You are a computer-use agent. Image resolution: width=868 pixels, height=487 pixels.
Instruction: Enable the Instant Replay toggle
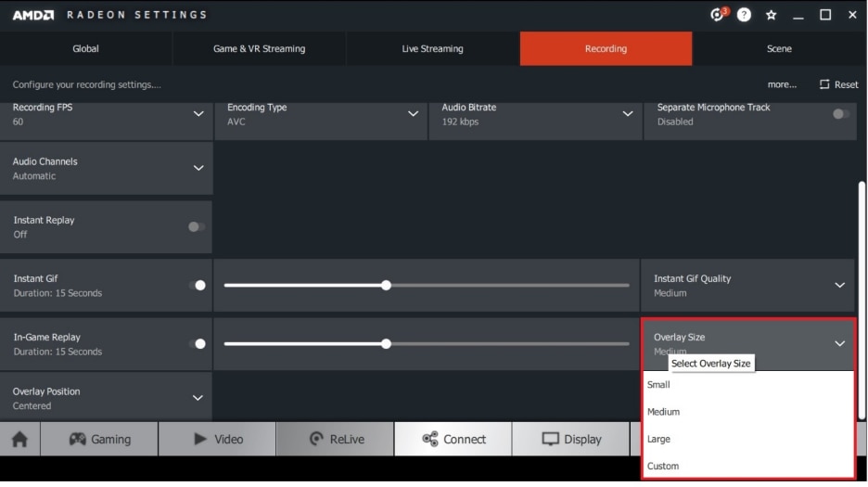click(196, 226)
